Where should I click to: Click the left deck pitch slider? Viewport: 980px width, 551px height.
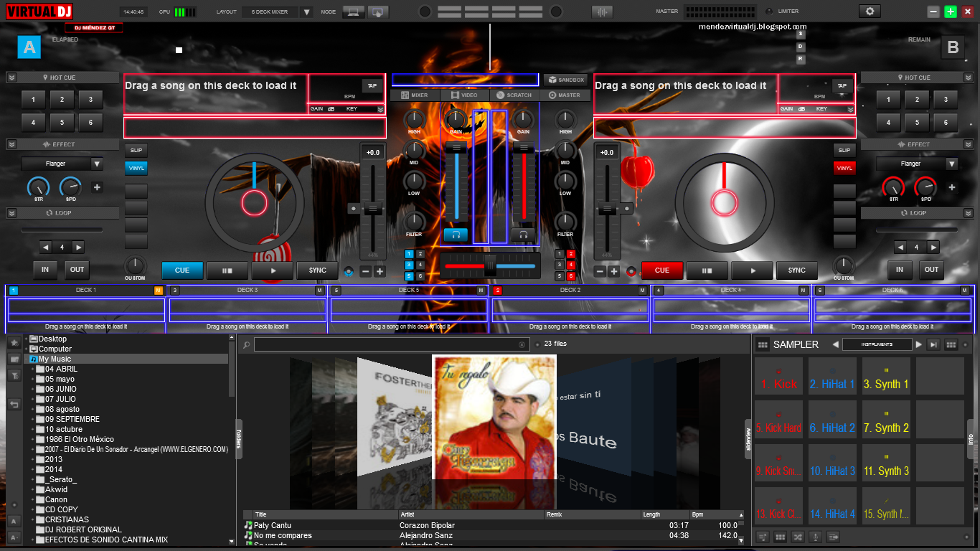373,209
